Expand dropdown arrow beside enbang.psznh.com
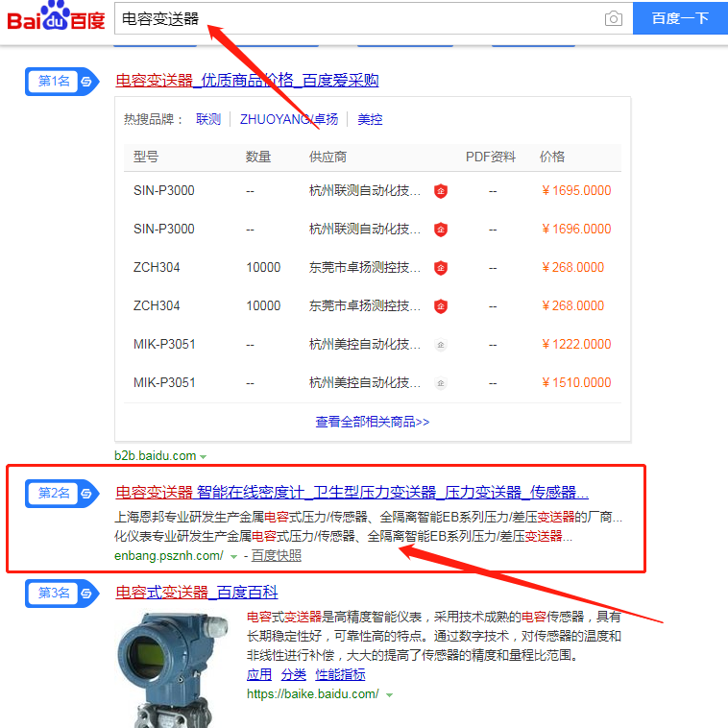 click(x=233, y=557)
